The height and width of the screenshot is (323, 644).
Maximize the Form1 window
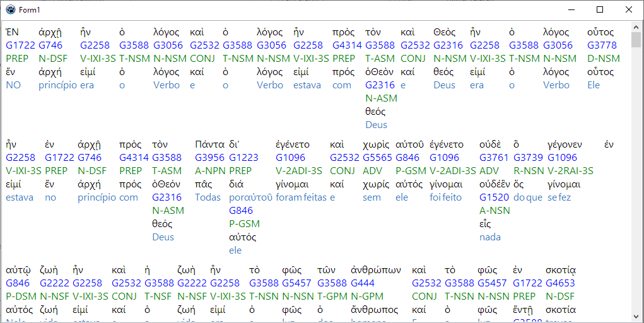click(600, 9)
